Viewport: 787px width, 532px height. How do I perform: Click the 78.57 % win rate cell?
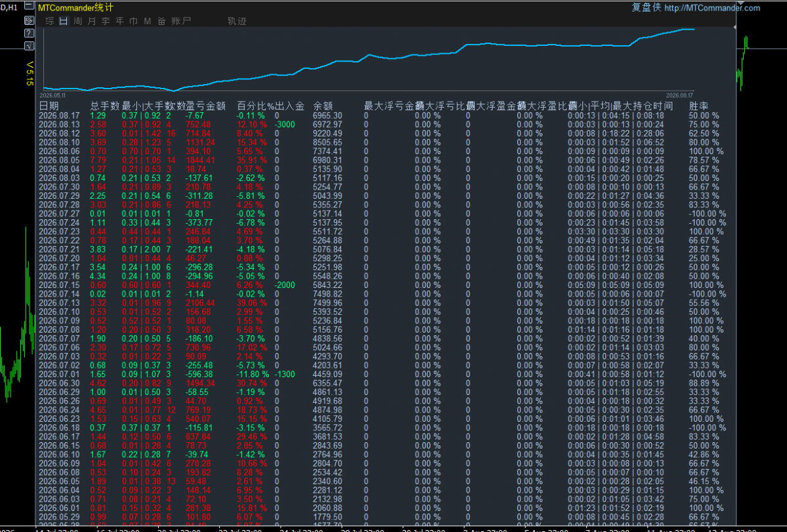704,160
